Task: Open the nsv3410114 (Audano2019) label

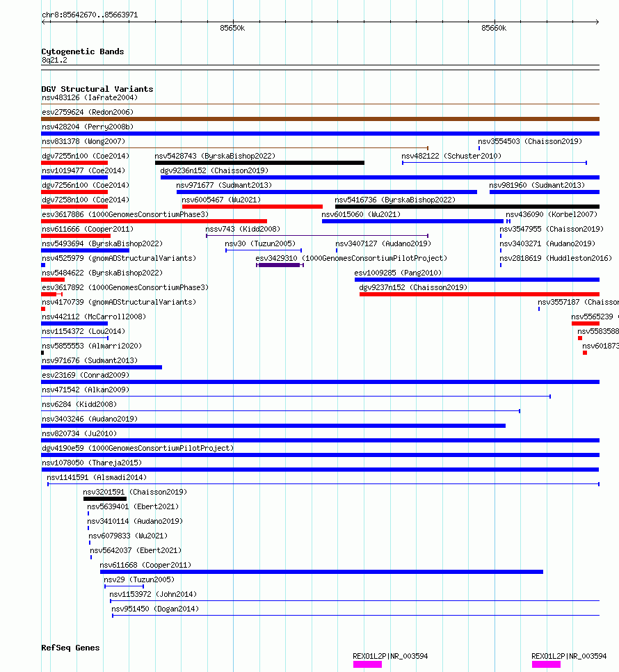Action: click(135, 521)
